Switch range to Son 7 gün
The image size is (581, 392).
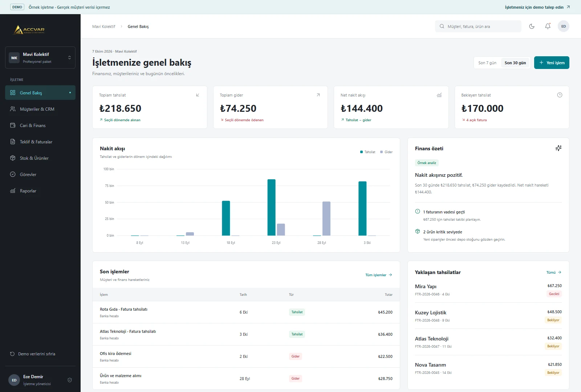[x=487, y=63]
